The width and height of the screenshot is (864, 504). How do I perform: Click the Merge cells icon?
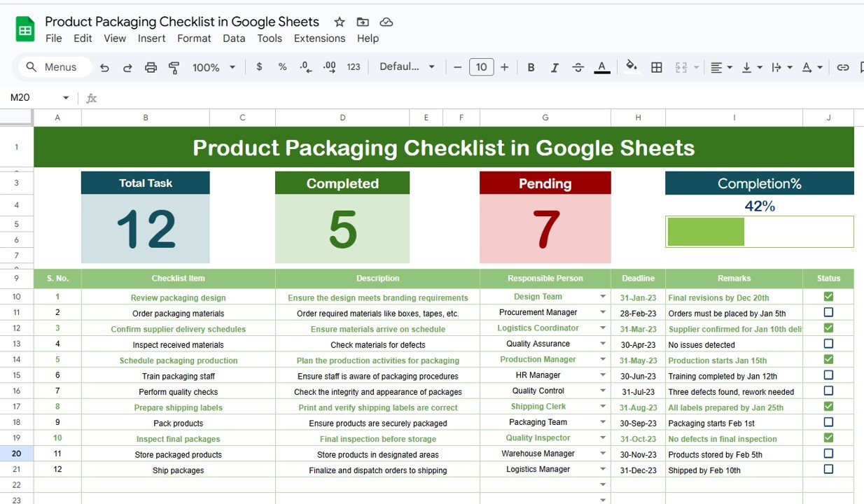[681, 67]
